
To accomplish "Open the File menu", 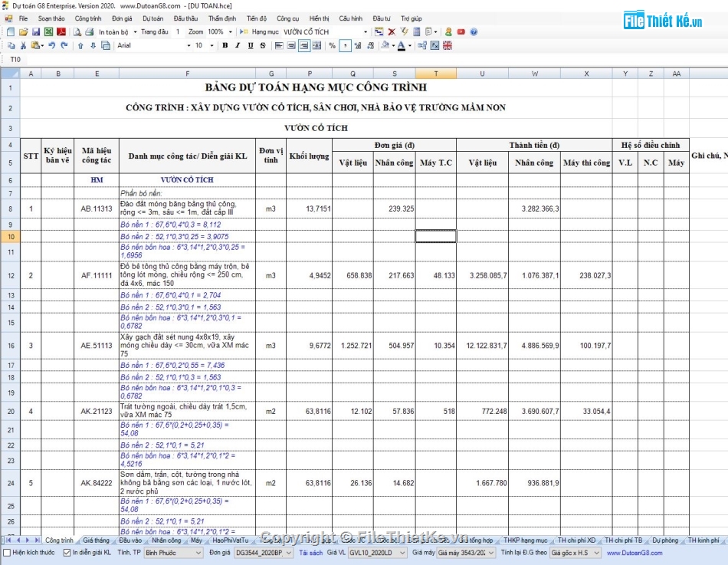I will tap(23, 18).
